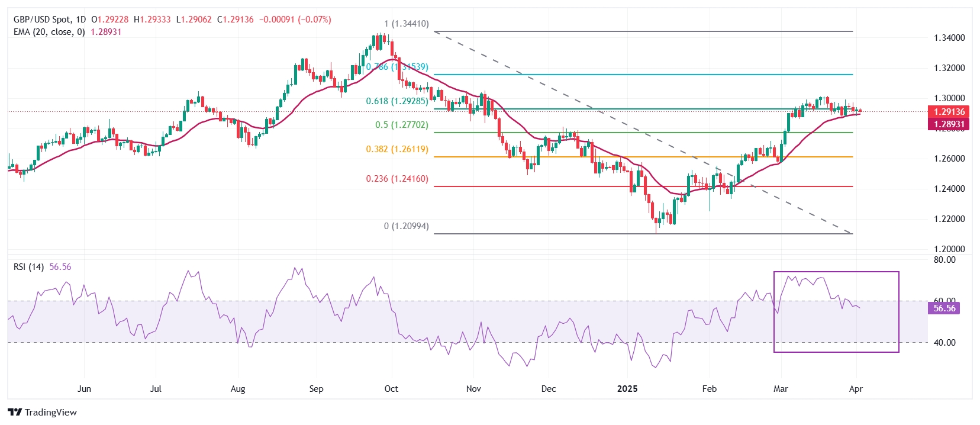Screen dimensions: 980x425
Task: Select the purple 56.56 RSI value tag
Action: pos(944,308)
